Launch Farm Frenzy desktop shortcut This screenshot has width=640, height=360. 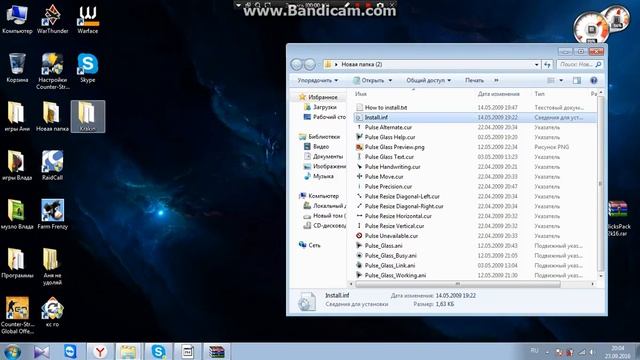52,214
